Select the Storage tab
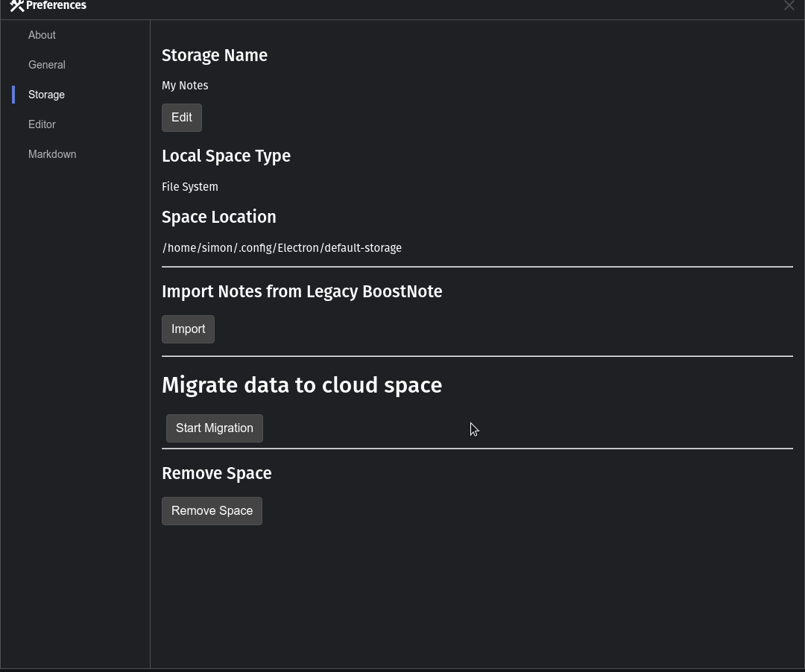805x672 pixels. [x=46, y=95]
